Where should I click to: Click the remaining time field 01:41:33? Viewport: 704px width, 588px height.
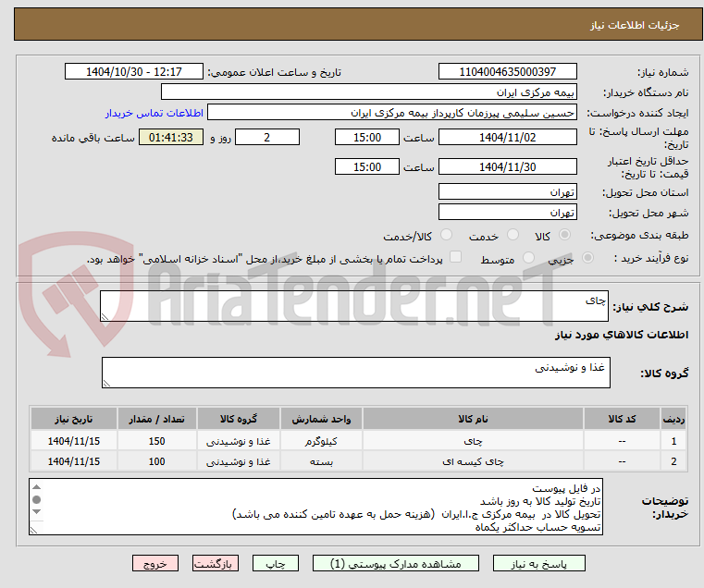[170, 137]
